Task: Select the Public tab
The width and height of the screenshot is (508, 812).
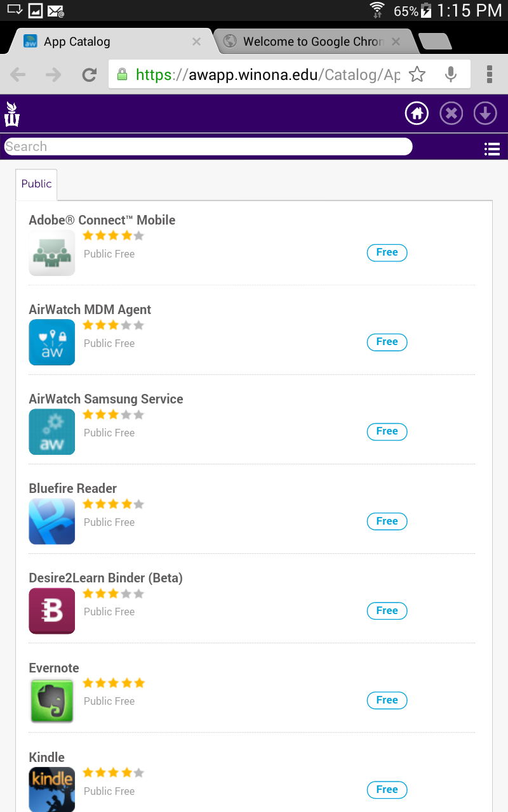Action: click(36, 184)
